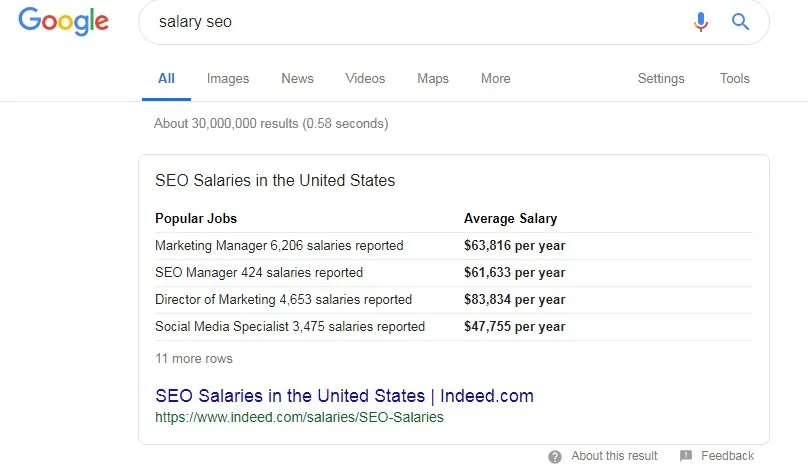Click the question mark help icon
The width and height of the screenshot is (808, 469).
[x=554, y=457]
